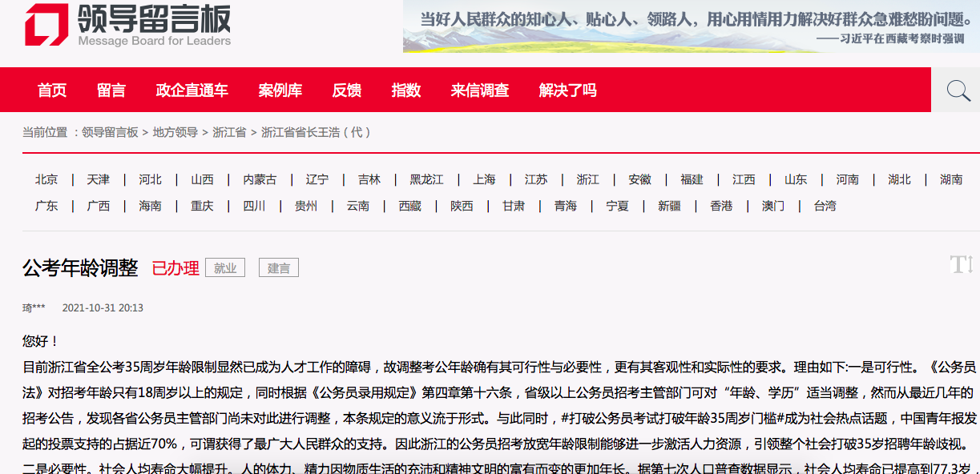Open the 留言 navigation item
Screen dimensions: 980x474
coord(111,90)
